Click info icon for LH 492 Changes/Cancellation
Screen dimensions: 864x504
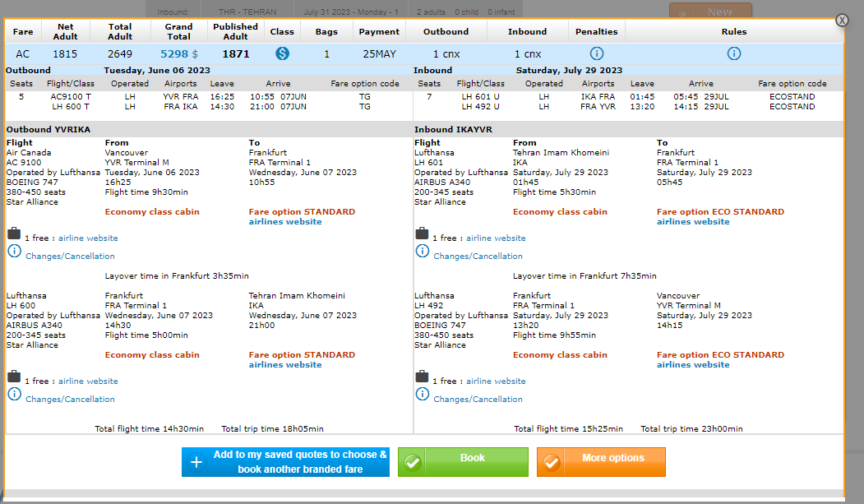[423, 394]
